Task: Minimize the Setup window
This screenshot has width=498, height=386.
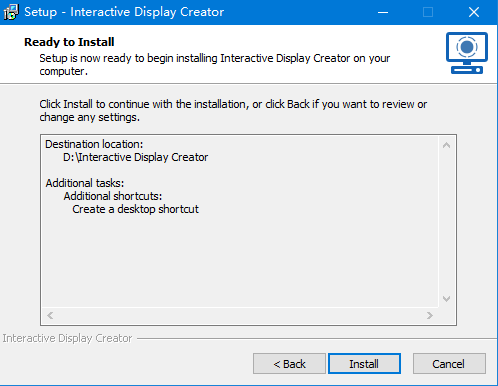Action: coord(383,13)
